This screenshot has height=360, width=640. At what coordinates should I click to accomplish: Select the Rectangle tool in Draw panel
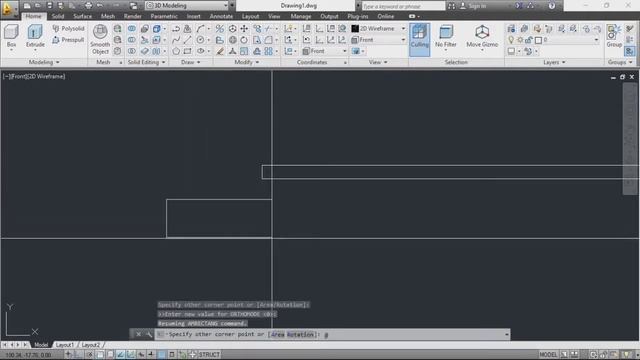click(x=187, y=51)
